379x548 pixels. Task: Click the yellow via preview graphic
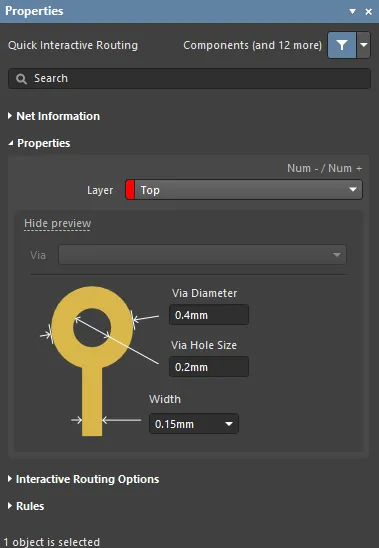pos(92,327)
